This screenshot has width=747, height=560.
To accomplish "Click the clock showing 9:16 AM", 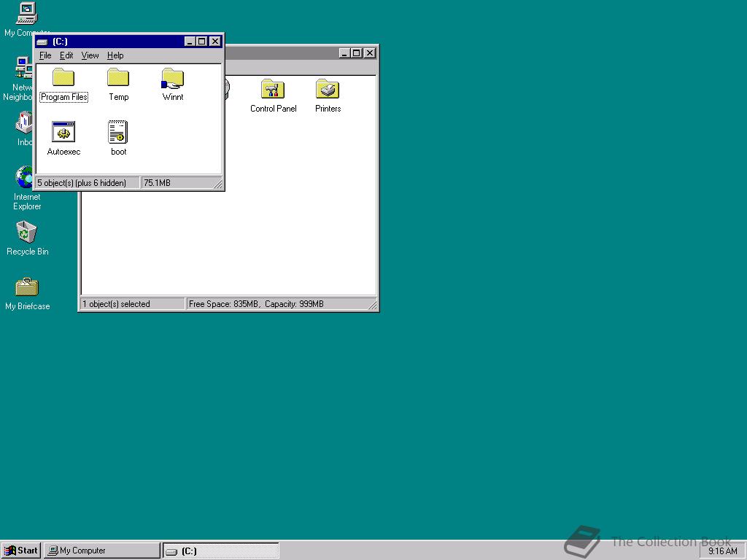I will (723, 551).
